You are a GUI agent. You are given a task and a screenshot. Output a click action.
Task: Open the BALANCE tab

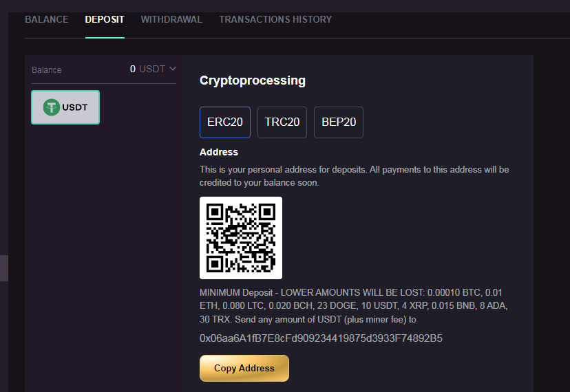[47, 19]
